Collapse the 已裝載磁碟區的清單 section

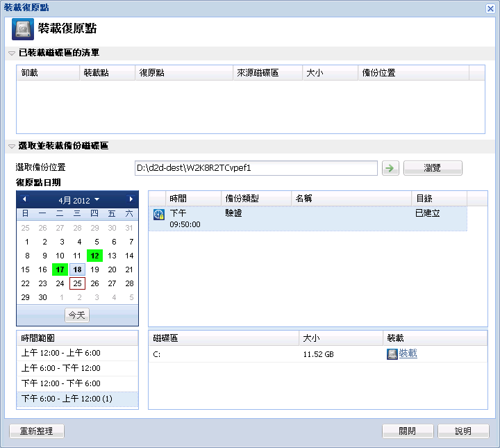[12, 53]
